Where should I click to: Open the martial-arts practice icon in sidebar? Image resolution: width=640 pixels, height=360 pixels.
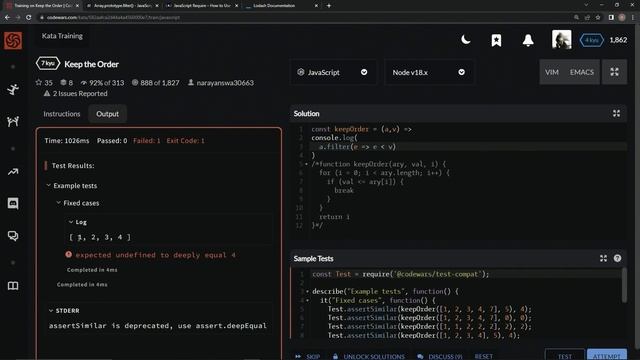pos(13,89)
